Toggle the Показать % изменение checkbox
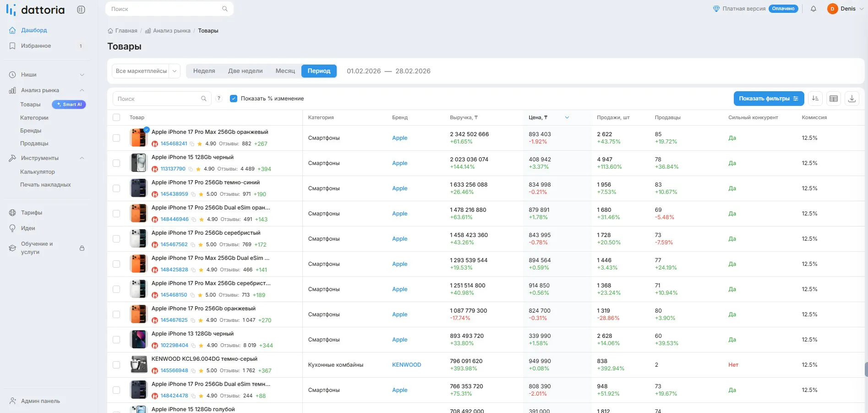Image resolution: width=868 pixels, height=413 pixels. pyautogui.click(x=234, y=99)
